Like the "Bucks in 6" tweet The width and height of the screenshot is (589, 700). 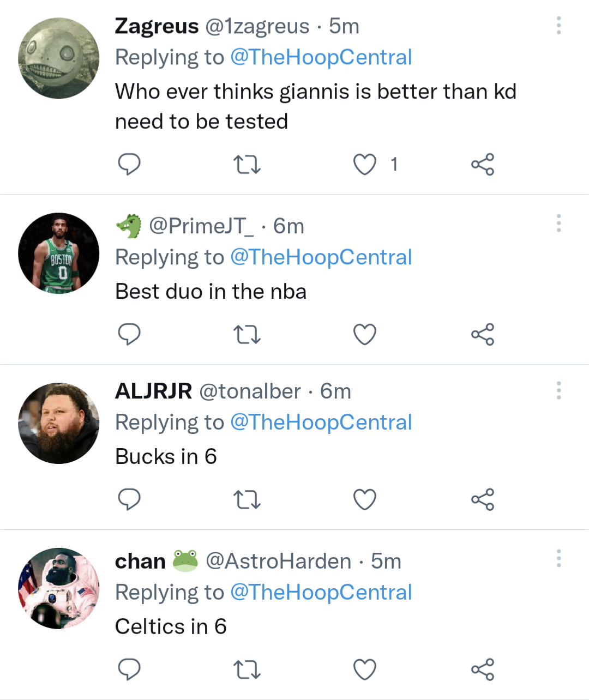365,499
